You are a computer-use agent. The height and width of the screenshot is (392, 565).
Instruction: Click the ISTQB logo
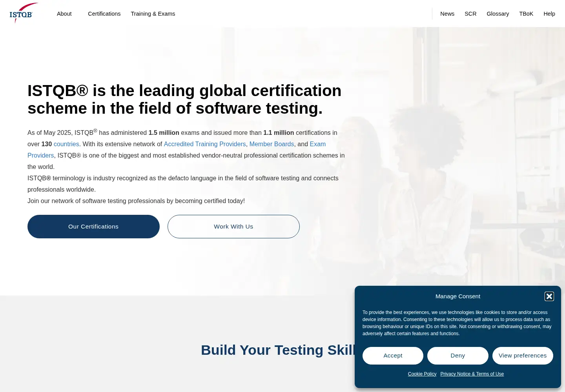click(24, 13)
